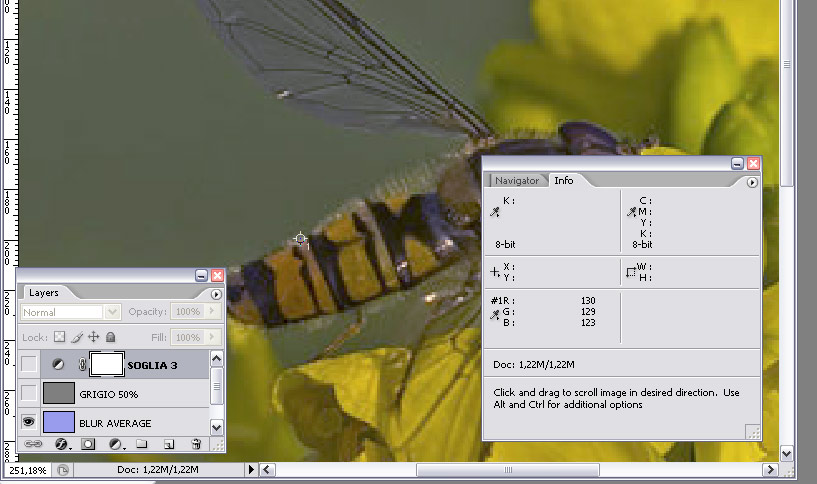The width and height of the screenshot is (817, 484).
Task: Open the add layer style icon
Action: 60,443
